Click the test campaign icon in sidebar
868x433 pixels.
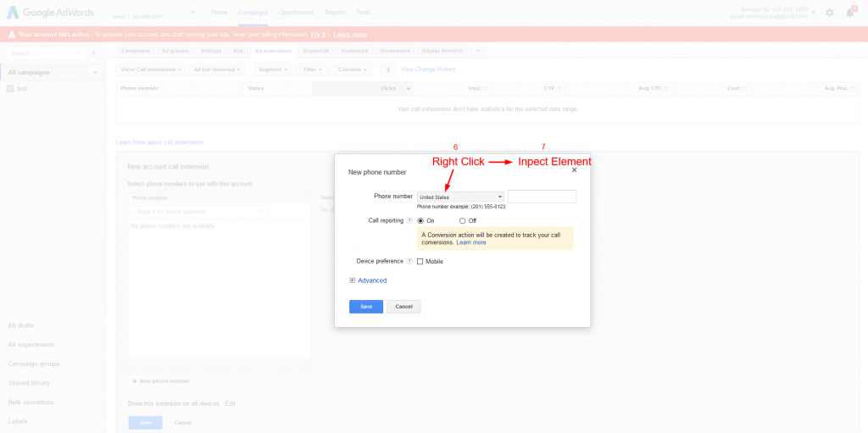pyautogui.click(x=10, y=89)
